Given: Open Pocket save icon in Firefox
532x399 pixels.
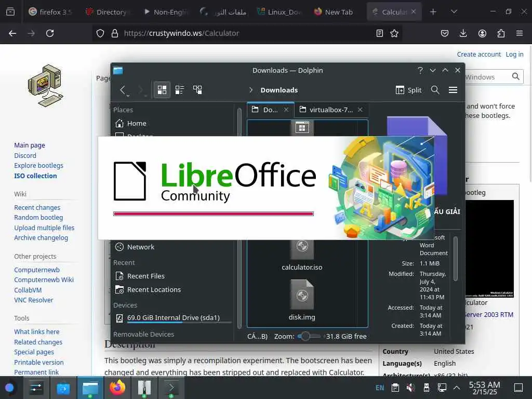Looking at the screenshot, I should [x=445, y=33].
